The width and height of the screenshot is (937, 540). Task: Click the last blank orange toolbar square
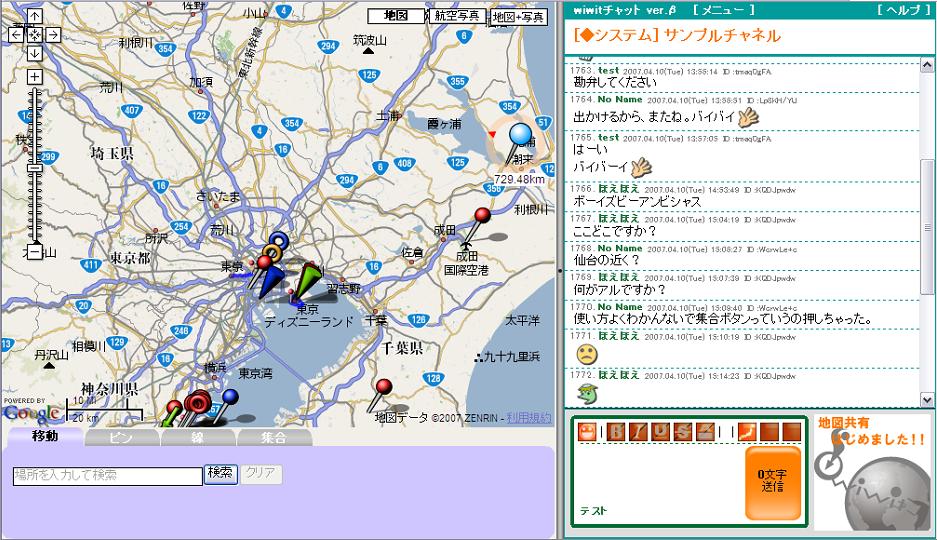coord(792,432)
